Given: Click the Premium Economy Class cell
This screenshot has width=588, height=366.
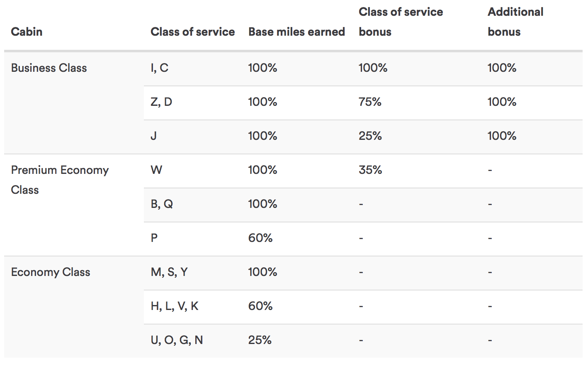Looking at the screenshot, I should click(x=60, y=180).
